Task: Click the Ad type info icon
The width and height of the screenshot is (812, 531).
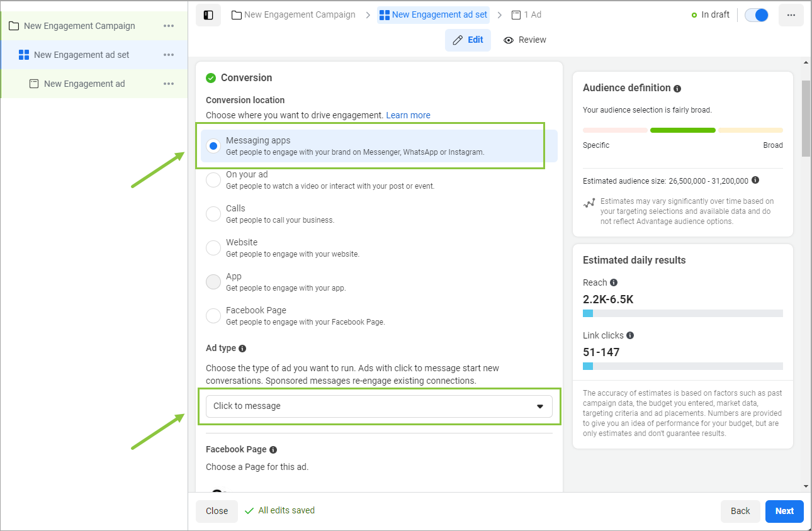Action: click(242, 349)
